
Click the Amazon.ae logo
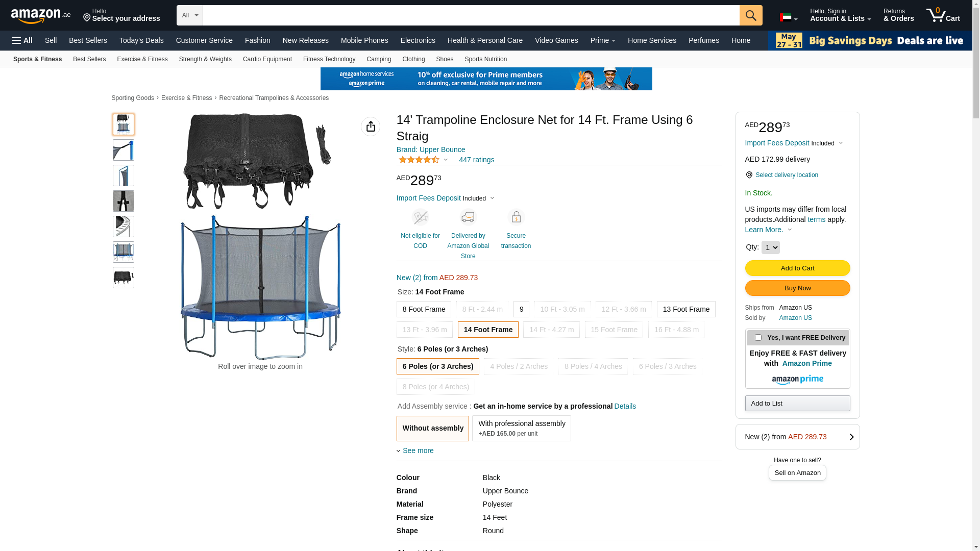[x=41, y=16]
